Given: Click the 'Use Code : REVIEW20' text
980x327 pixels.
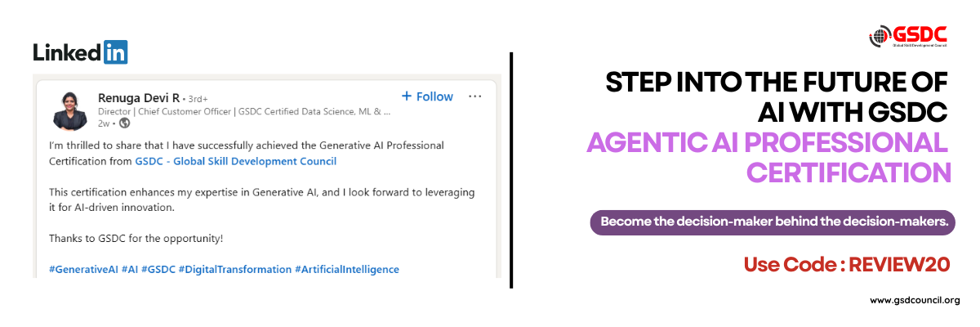Looking at the screenshot, I should [848, 263].
